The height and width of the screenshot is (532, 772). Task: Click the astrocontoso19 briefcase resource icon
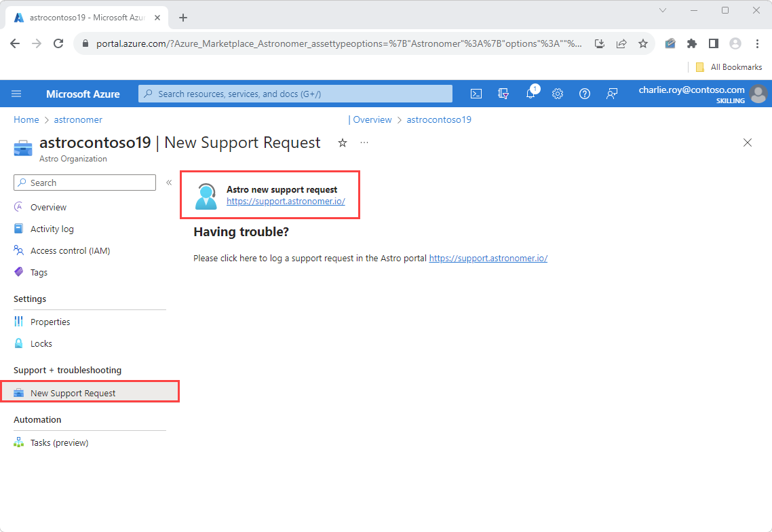22,149
